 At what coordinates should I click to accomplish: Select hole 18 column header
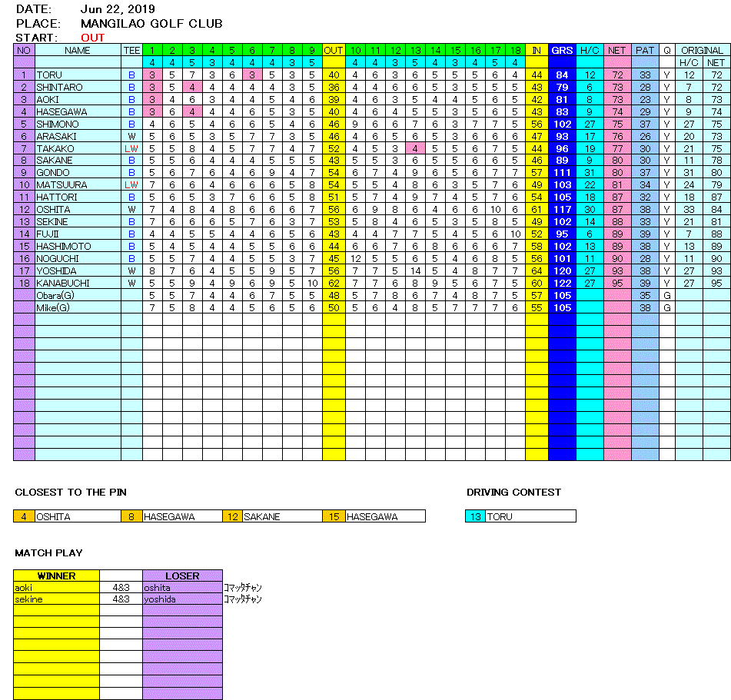515,50
